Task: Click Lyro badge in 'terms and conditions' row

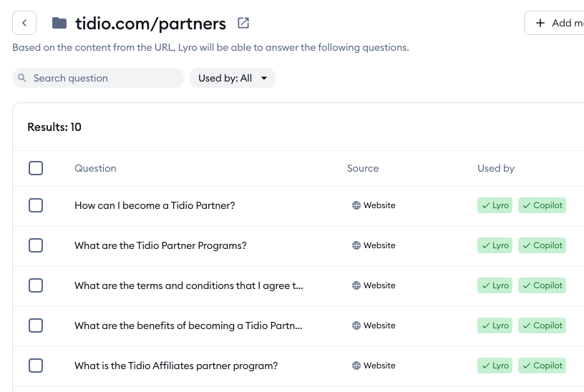Action: (495, 285)
